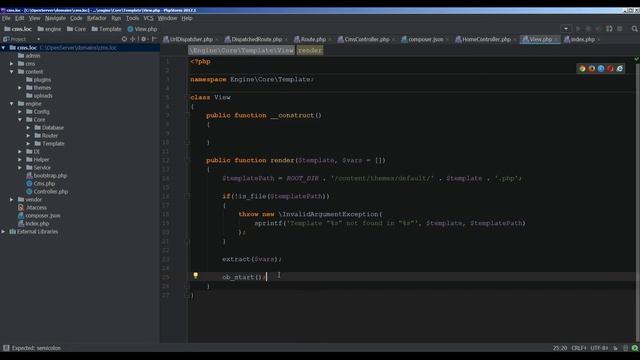Open the Refactor menu
This screenshot has height=360, width=640.
(96, 18)
